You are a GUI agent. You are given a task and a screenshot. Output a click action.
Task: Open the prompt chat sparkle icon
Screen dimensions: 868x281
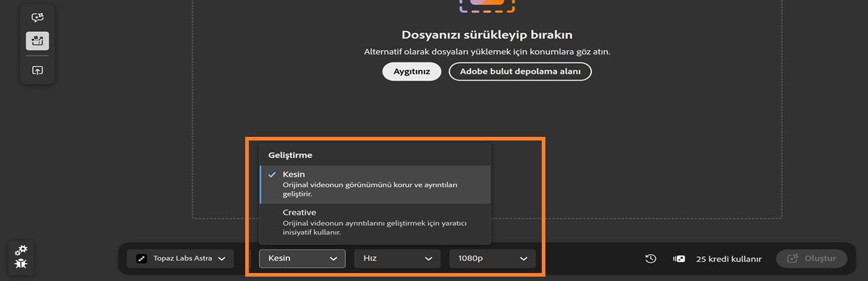tap(38, 17)
